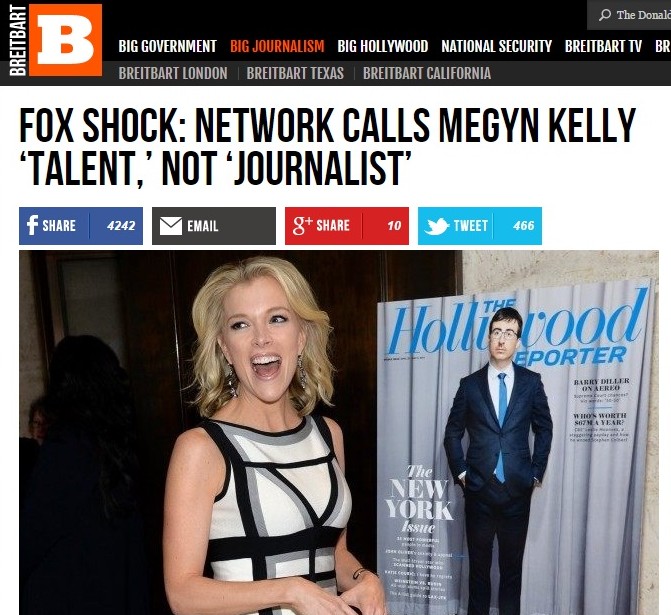Viewport: 671px width, 615px height.
Task: Click the Facebook f share icon
Action: tap(32, 225)
